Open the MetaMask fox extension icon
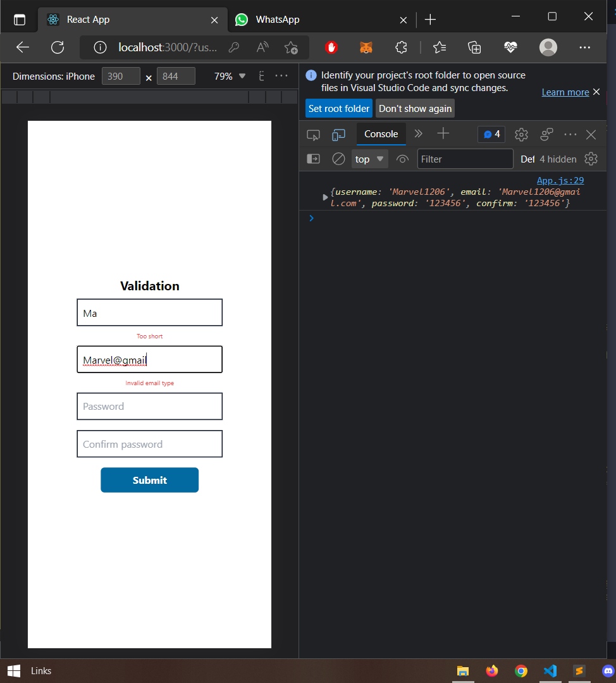The image size is (616, 683). pos(366,47)
